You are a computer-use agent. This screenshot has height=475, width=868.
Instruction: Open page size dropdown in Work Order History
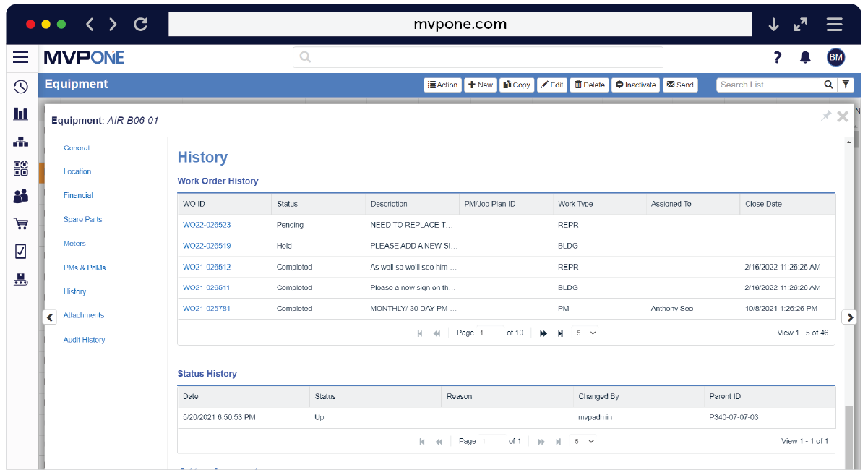(584, 333)
